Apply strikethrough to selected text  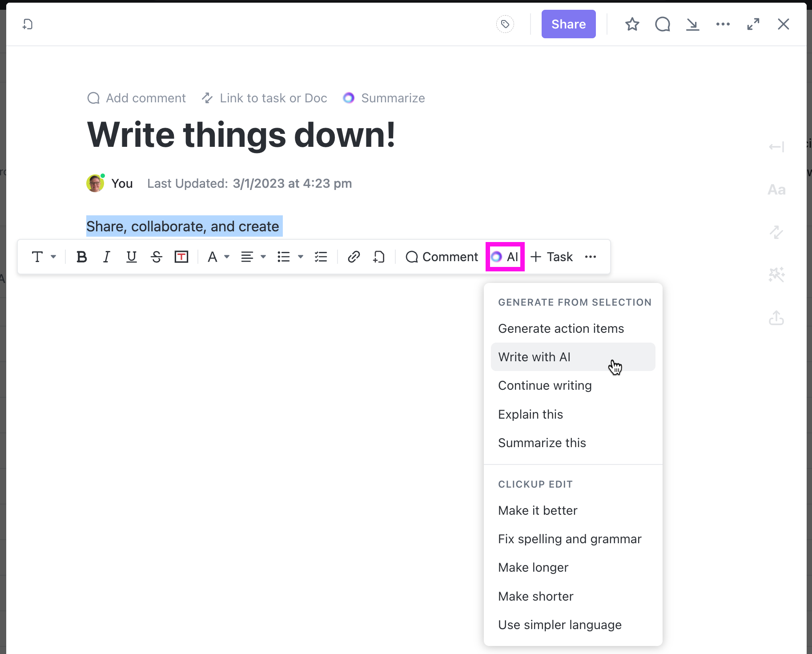tap(156, 257)
